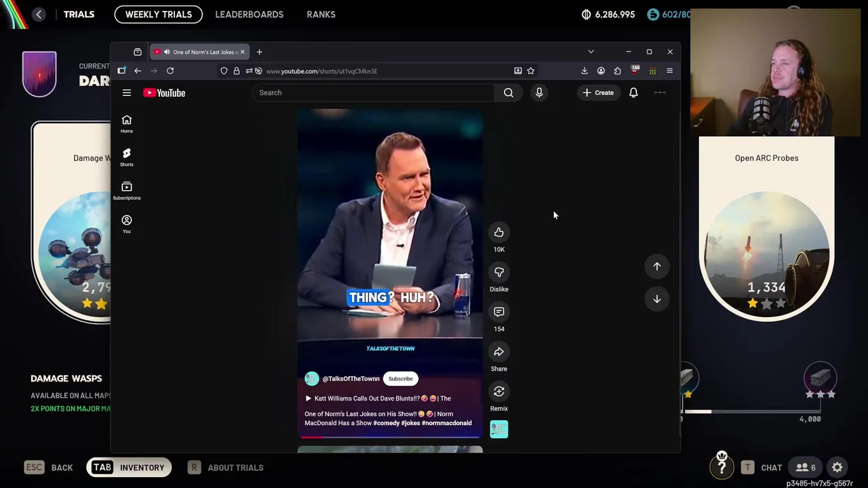The width and height of the screenshot is (868, 488).
Task: Switch to game's Weekly Trials tab
Action: (x=159, y=14)
